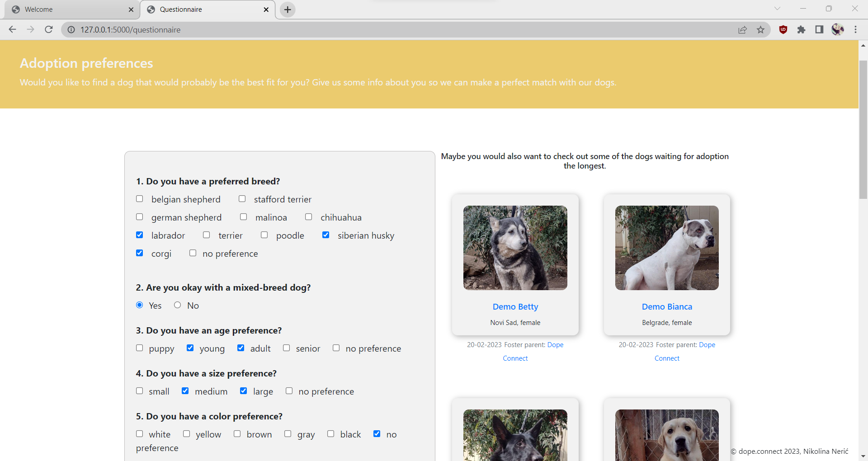The width and height of the screenshot is (868, 461).
Task: Click the browser profile avatar
Action: [838, 29]
